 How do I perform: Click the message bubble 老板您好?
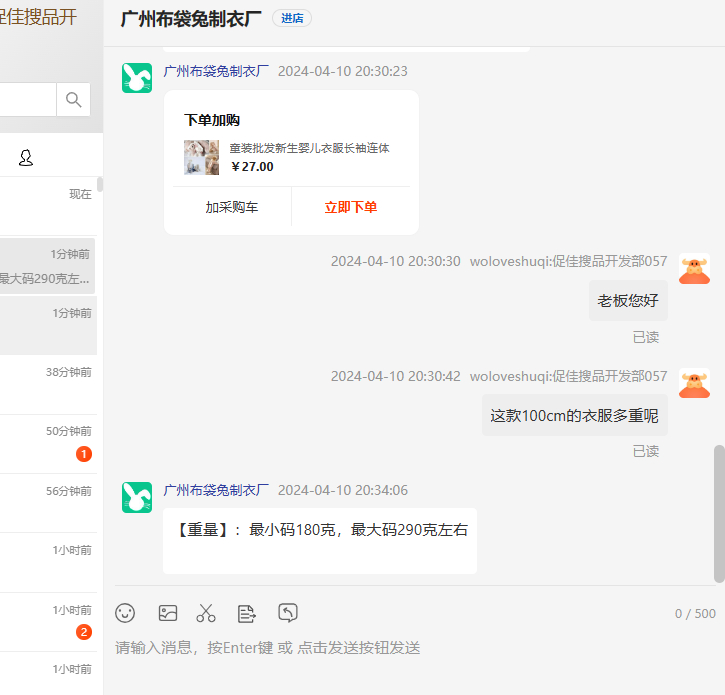628,301
